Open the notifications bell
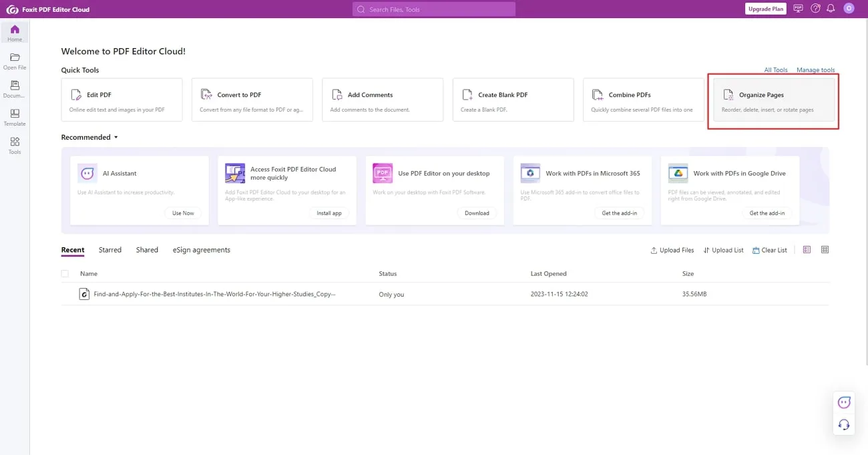The width and height of the screenshot is (868, 455). click(831, 9)
